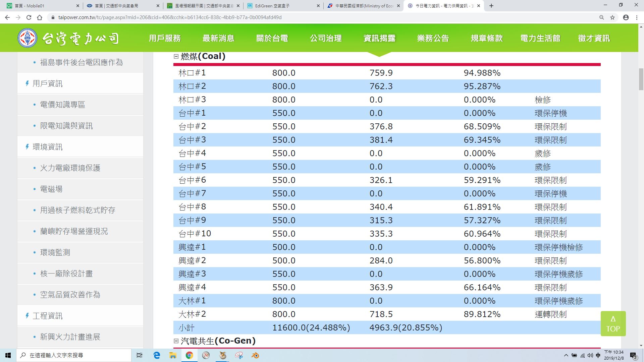Open Windows Start menu
Viewport: 644px width, 362px height.
click(8, 355)
